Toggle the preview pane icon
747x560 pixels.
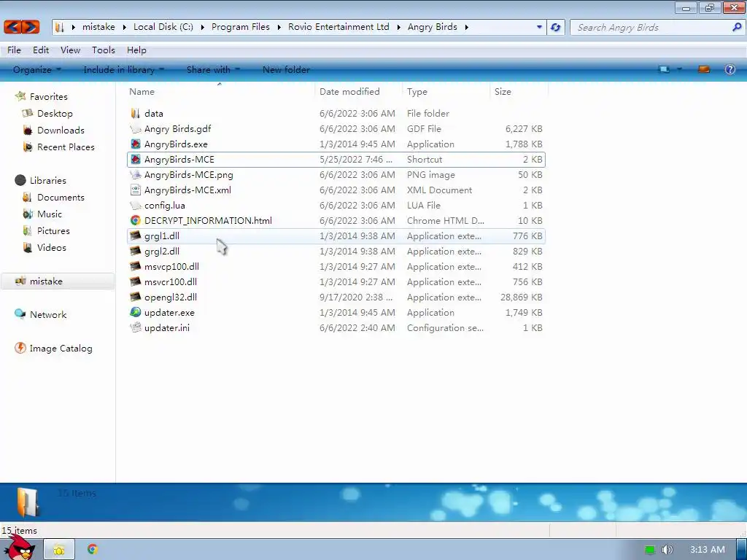click(704, 69)
